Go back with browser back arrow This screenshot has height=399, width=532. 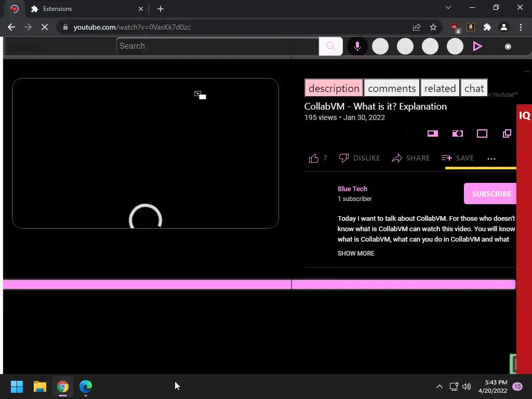click(11, 27)
